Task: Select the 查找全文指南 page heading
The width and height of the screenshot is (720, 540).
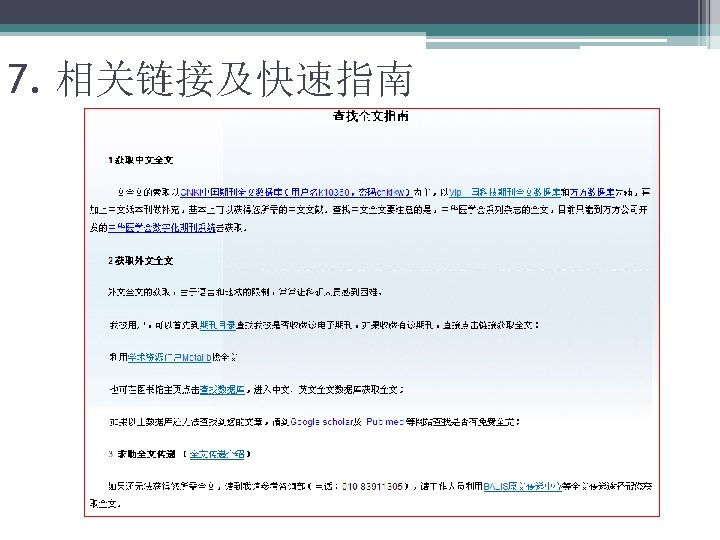Action: 371,116
